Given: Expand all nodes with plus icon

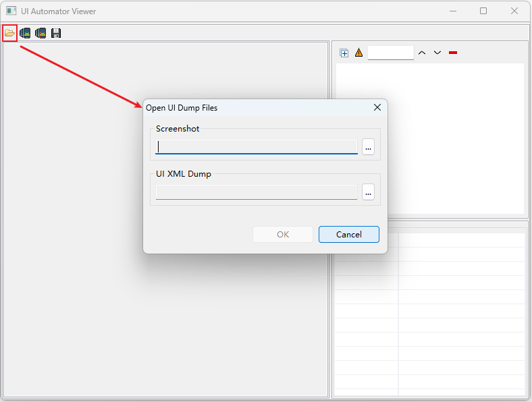Looking at the screenshot, I should tap(344, 53).
